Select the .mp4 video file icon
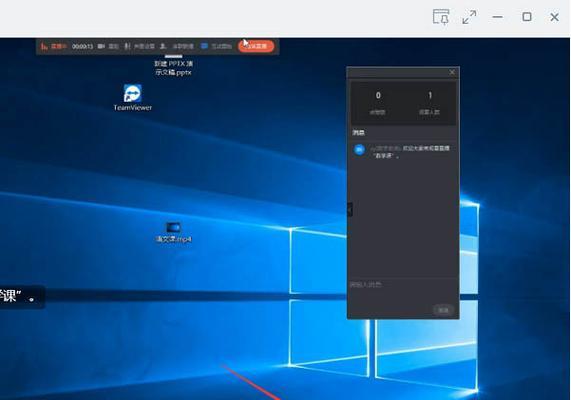Screen dimensions: 571x400 tap(173, 232)
